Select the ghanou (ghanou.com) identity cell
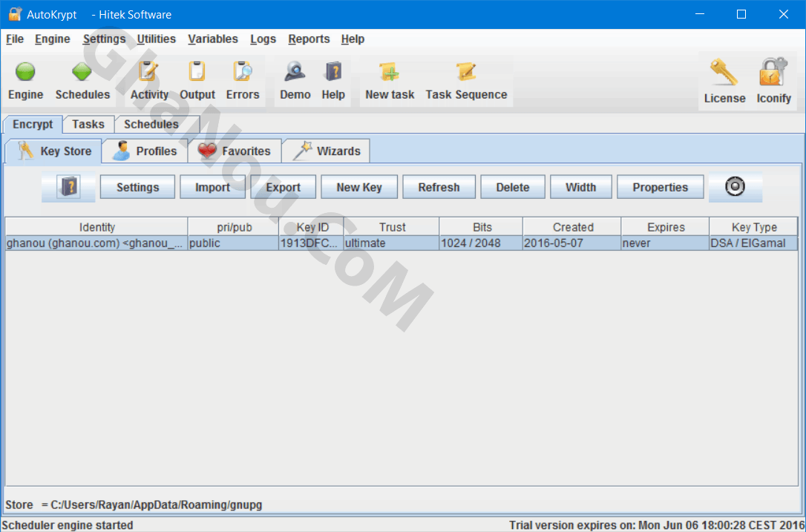806x532 pixels. (96, 243)
